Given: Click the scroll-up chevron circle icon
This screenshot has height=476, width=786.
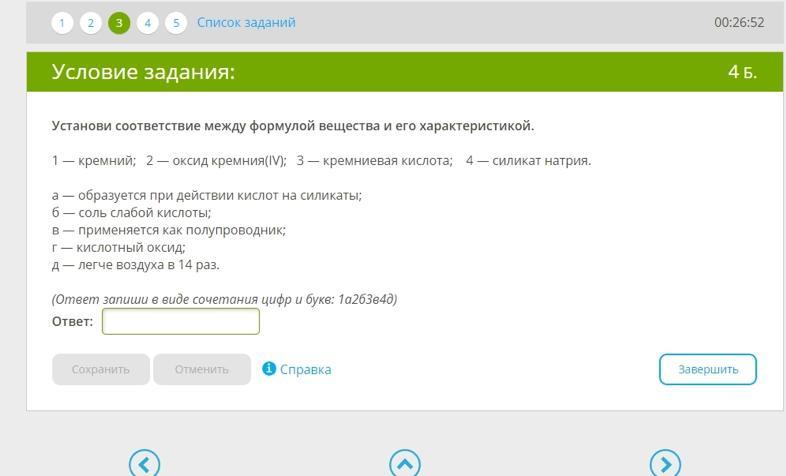Looking at the screenshot, I should (x=405, y=463).
